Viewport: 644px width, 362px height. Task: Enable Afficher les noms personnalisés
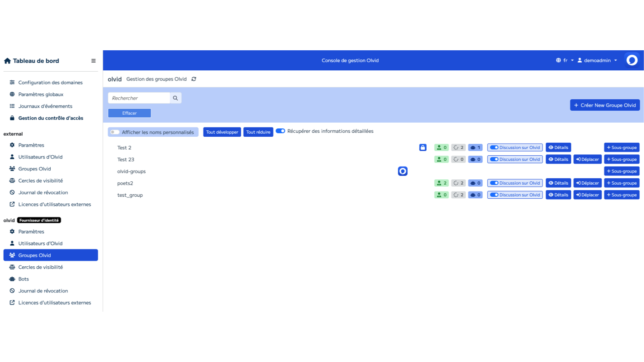[114, 132]
